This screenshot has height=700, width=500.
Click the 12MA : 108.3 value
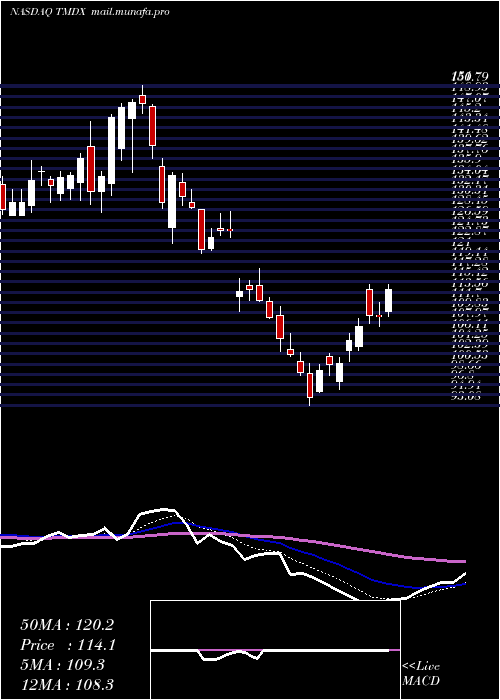coord(67,684)
